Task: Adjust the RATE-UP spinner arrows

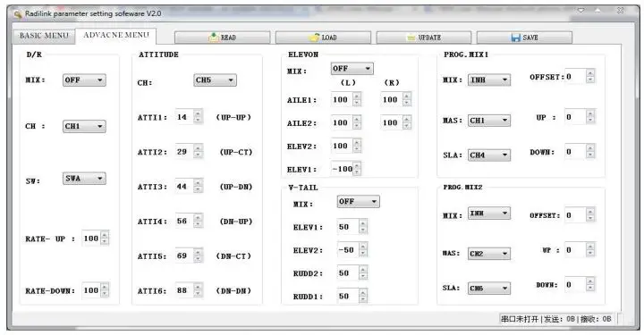Action: [x=105, y=239]
